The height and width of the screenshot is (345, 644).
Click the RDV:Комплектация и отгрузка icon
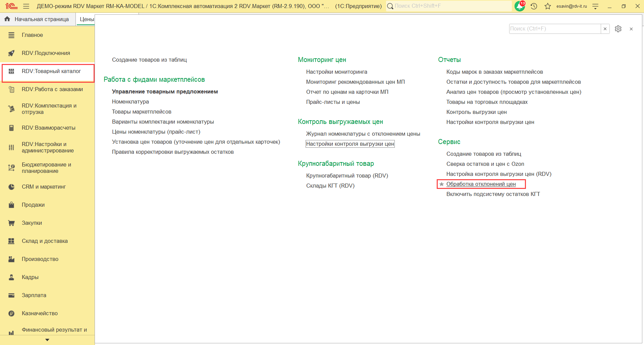(x=11, y=109)
